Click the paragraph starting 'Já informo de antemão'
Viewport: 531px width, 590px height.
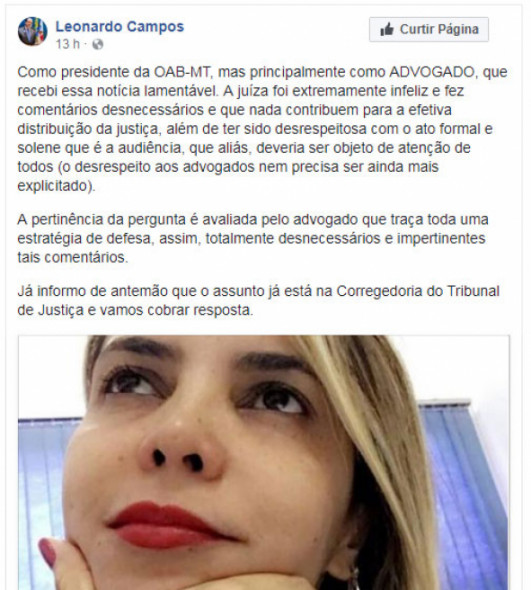tap(258, 301)
